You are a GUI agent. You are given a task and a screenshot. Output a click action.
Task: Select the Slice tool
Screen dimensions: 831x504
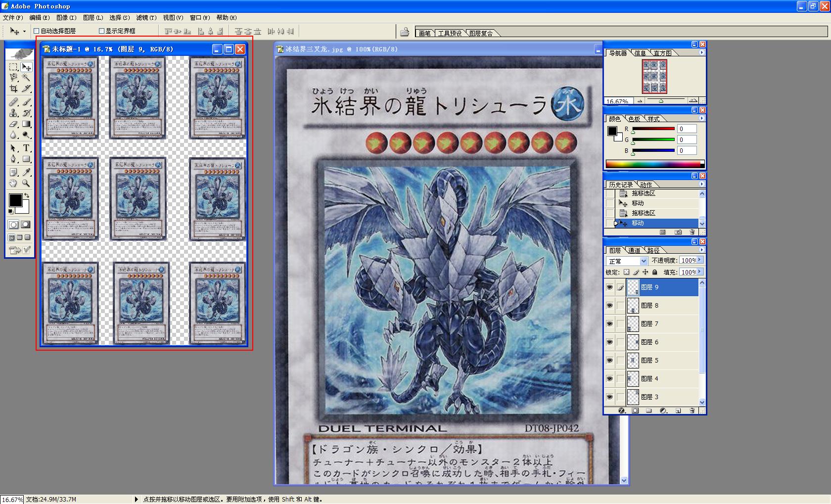coord(26,89)
